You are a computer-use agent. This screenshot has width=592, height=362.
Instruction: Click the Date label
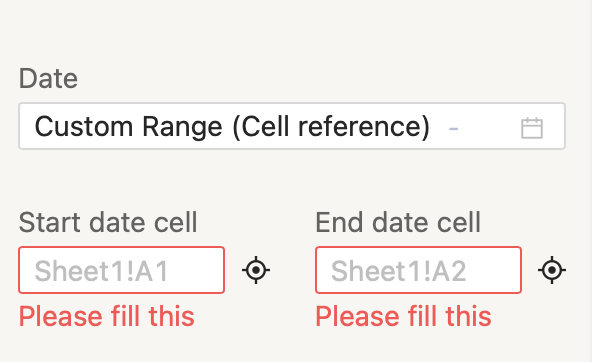[48, 79]
